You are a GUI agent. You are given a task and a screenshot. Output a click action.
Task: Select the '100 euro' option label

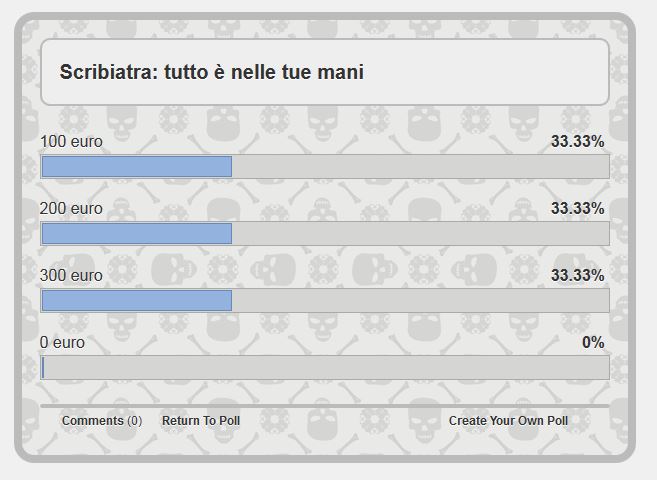(71, 142)
